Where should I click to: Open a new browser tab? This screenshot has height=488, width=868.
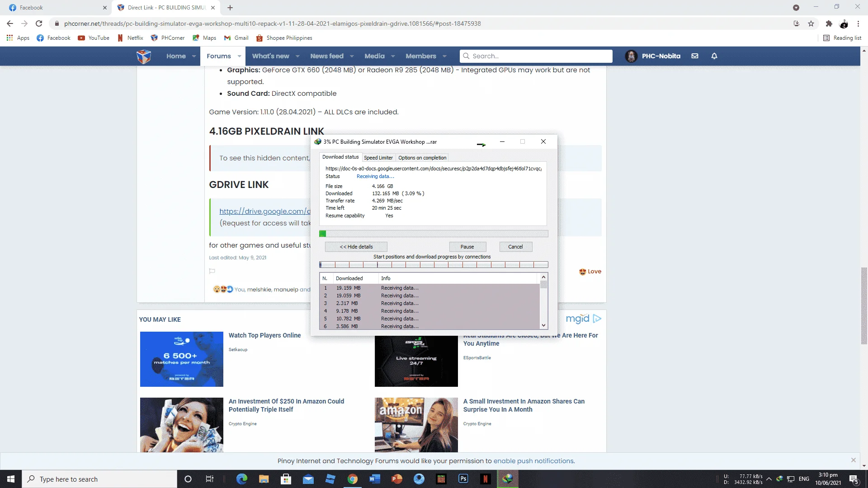(230, 8)
